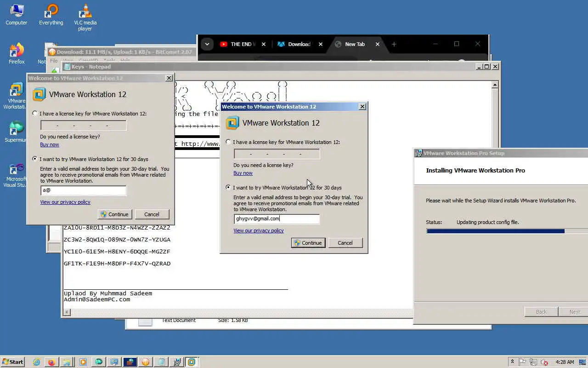Screen dimensions: 588x368
Task: Open privacy policy link in the ghygvv@gmail.com dialog
Action: coord(259,230)
